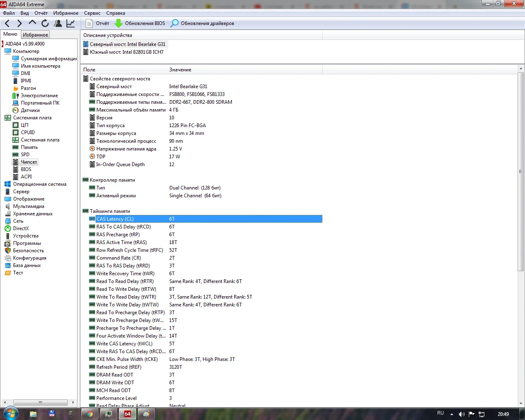Open driver updates with magnifier icon
The width and height of the screenshot is (525, 420).
coord(202,23)
